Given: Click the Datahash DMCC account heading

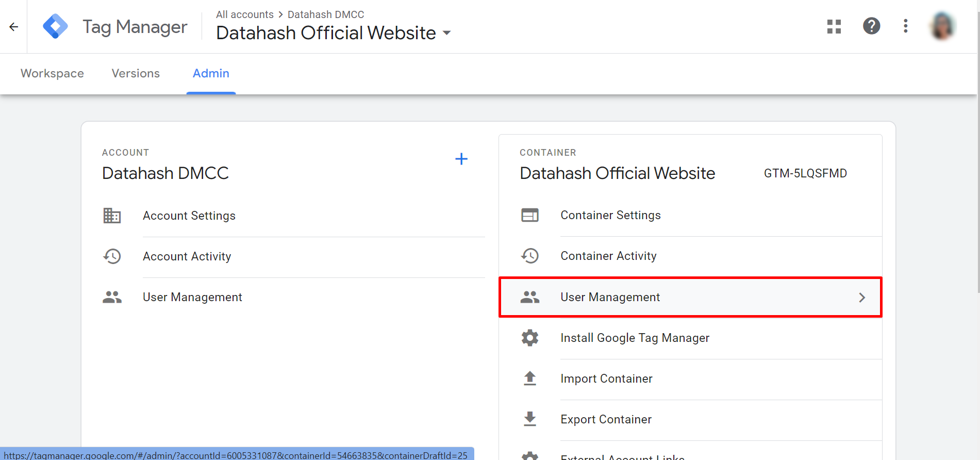Looking at the screenshot, I should pos(165,173).
